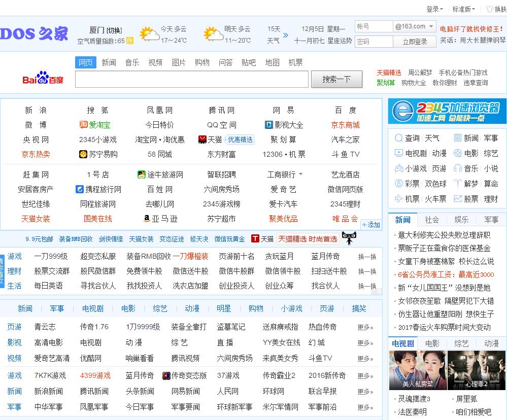This screenshot has width=507, height=420.
Task: Open the Amazon 亚马逊 icon link
Action: [x=147, y=219]
